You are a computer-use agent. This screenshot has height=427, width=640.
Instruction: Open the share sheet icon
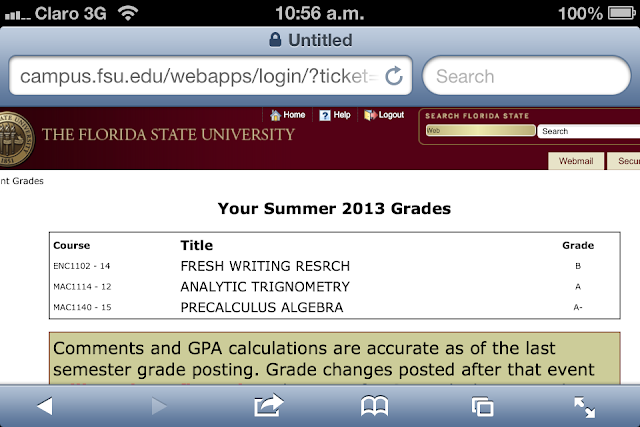269,405
